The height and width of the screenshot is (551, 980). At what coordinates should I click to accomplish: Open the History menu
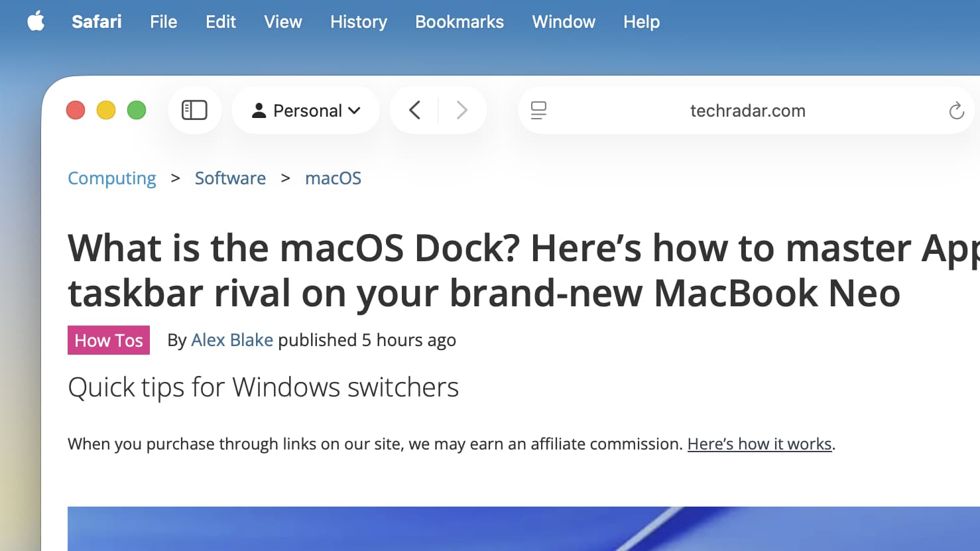(358, 22)
